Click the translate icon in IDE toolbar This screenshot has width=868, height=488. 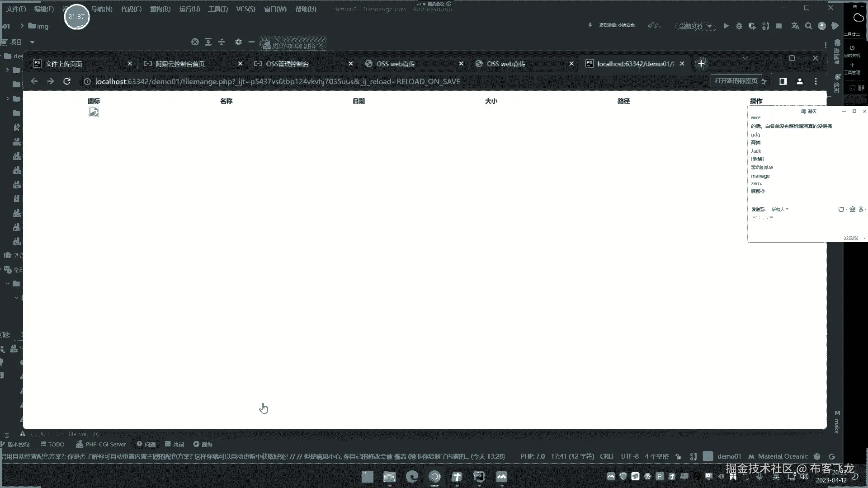[x=795, y=26]
